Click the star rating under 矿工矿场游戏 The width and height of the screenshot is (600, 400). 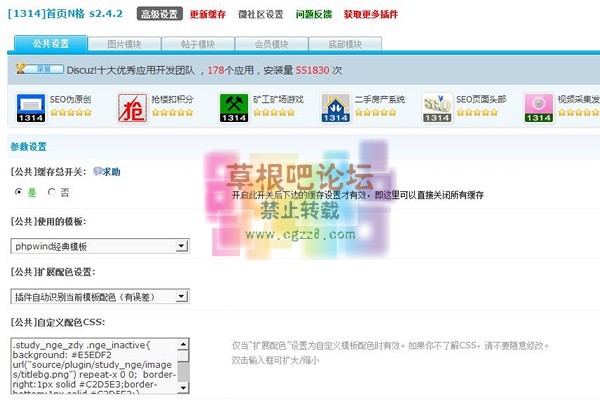[x=274, y=113]
